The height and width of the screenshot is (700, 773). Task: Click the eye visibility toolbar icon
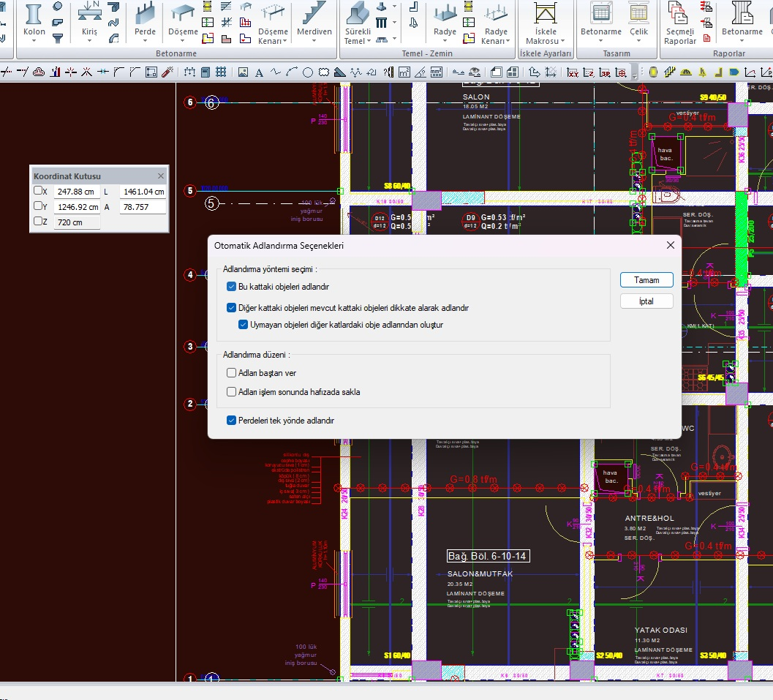click(x=474, y=73)
